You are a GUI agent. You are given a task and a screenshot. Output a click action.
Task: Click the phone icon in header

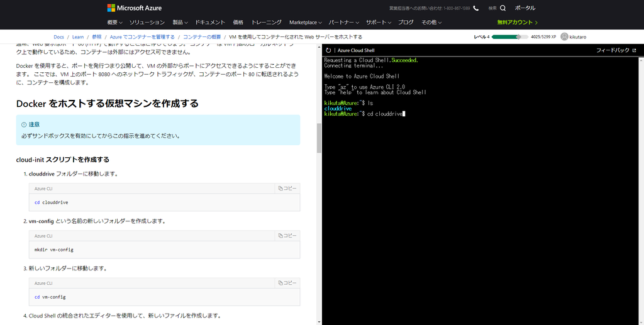476,8
